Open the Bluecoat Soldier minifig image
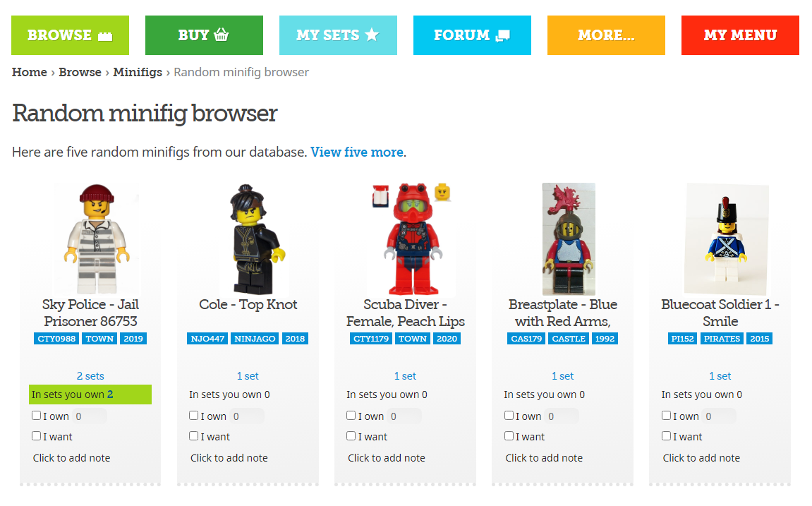812x506 pixels. (727, 239)
